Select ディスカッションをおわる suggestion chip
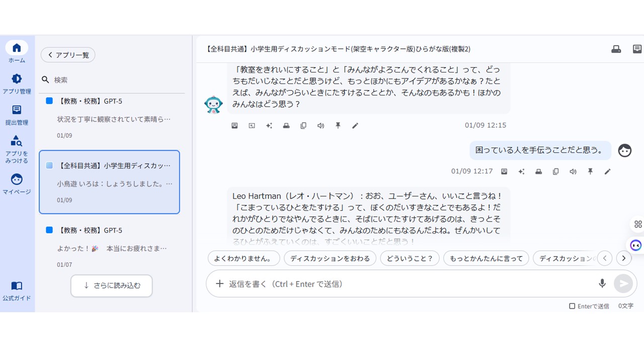 pos(330,258)
